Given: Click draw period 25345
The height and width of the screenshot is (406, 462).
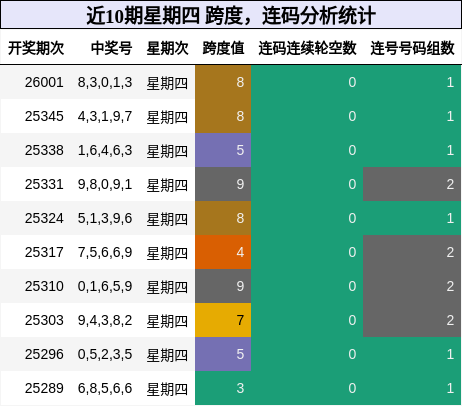Looking at the screenshot, I should pyautogui.click(x=44, y=116).
